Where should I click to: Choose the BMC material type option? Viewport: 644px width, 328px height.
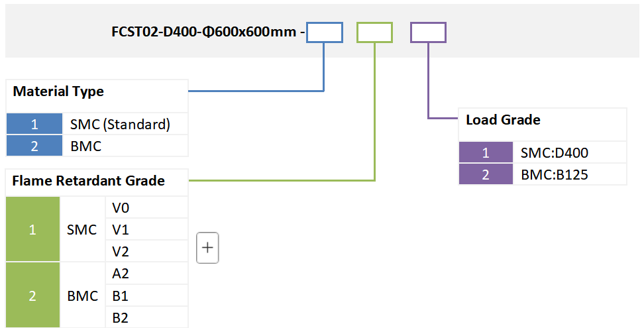tap(86, 146)
